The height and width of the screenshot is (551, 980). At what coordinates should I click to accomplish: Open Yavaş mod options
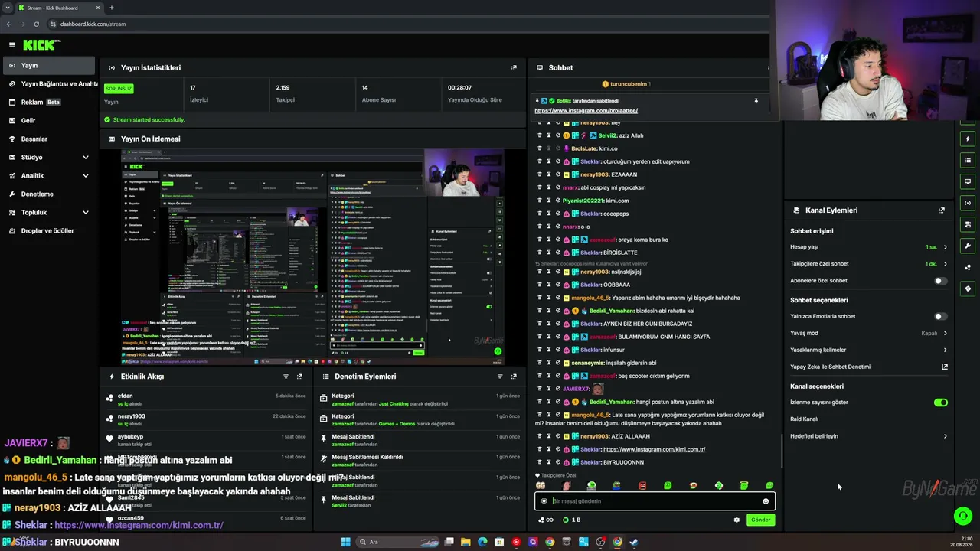(869, 334)
